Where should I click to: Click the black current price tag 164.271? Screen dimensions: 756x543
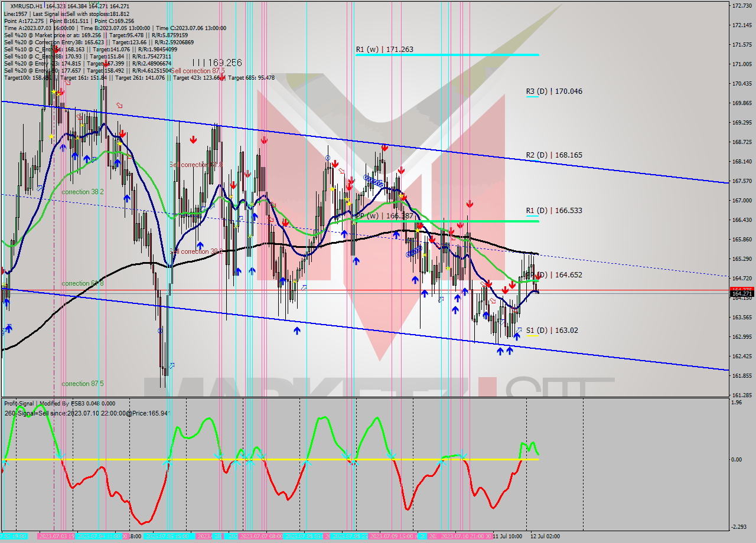tap(741, 293)
